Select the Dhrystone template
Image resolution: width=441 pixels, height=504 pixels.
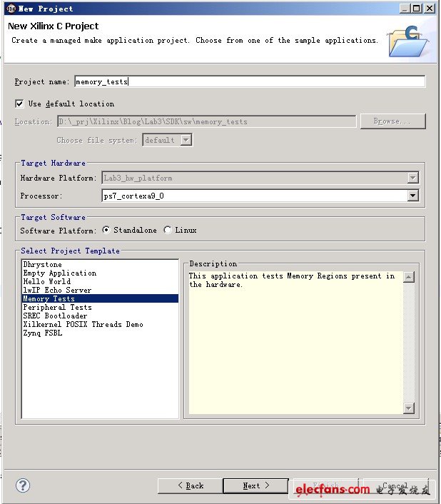(x=42, y=264)
